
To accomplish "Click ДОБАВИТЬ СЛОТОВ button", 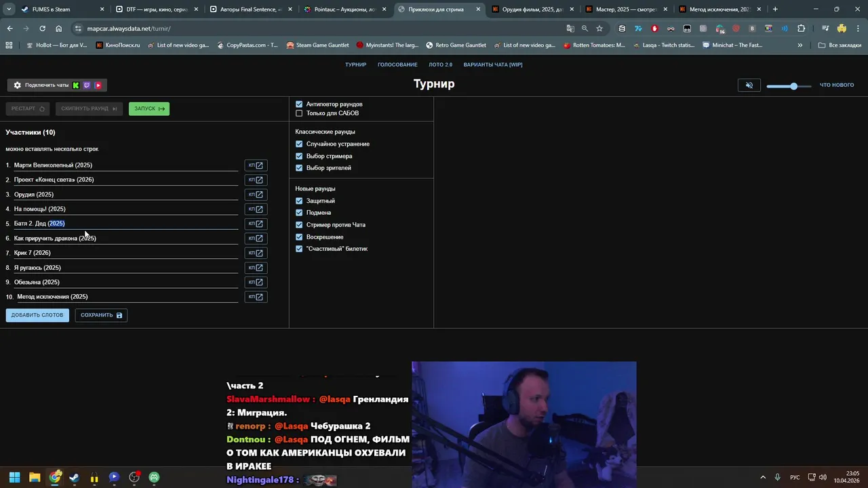I will 37,315.
